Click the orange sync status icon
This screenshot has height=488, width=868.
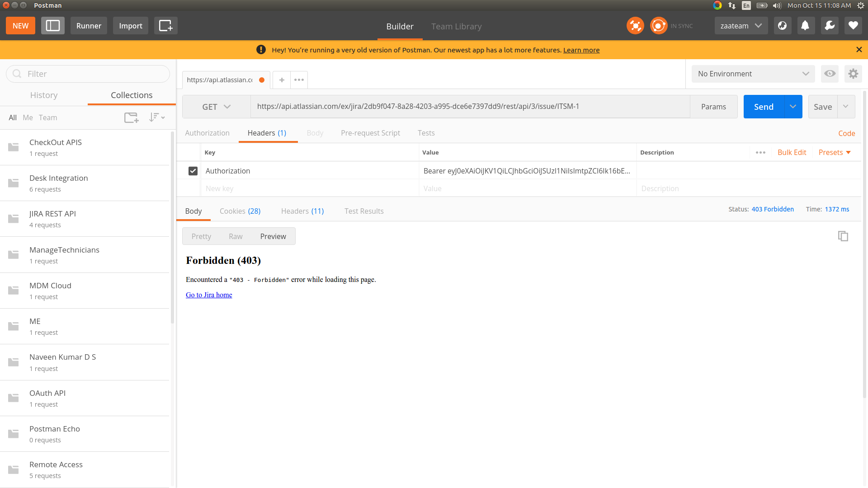point(659,26)
